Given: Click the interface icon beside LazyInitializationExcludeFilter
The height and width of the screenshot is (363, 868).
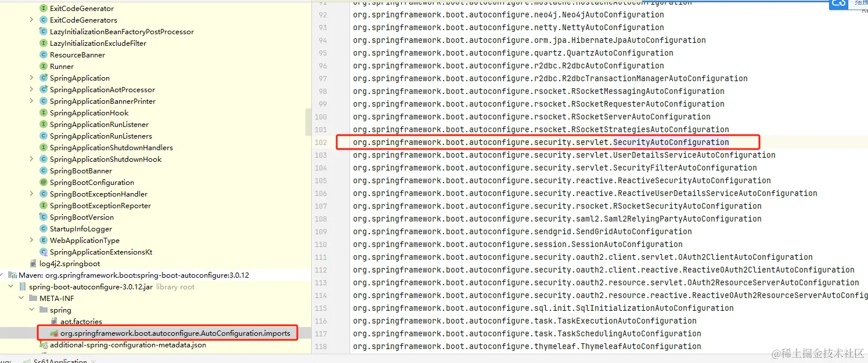Looking at the screenshot, I should click(43, 43).
